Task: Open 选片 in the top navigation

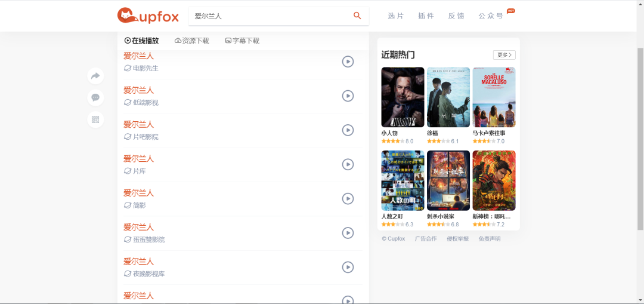Action: click(x=395, y=16)
